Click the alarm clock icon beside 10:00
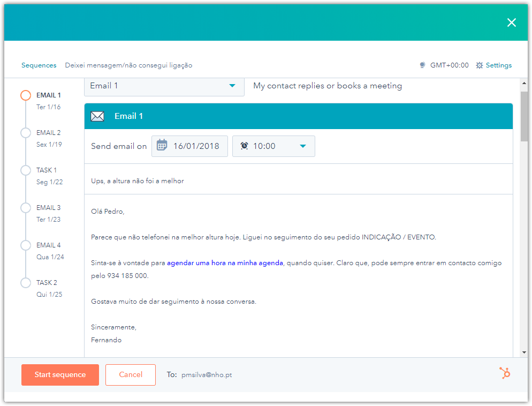Screen dimensions: 532x406 244,146
